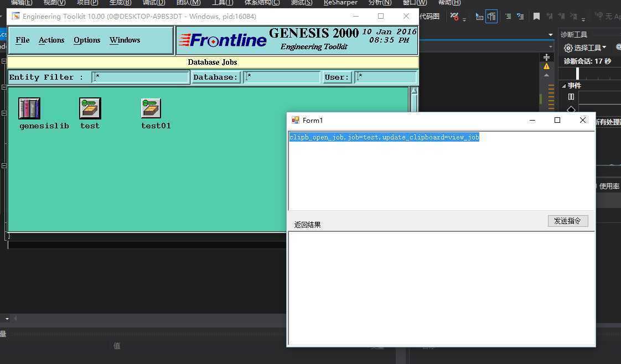
Task: Open the upper editor navigation dropdown arrow
Action: point(551,35)
